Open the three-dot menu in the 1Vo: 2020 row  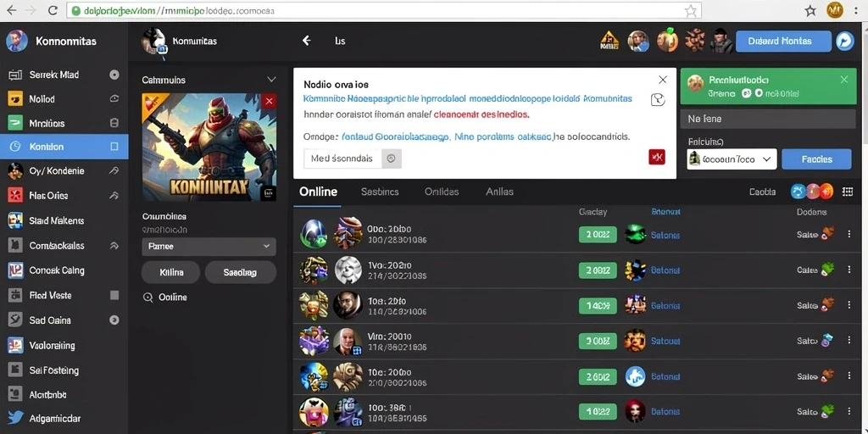(849, 269)
